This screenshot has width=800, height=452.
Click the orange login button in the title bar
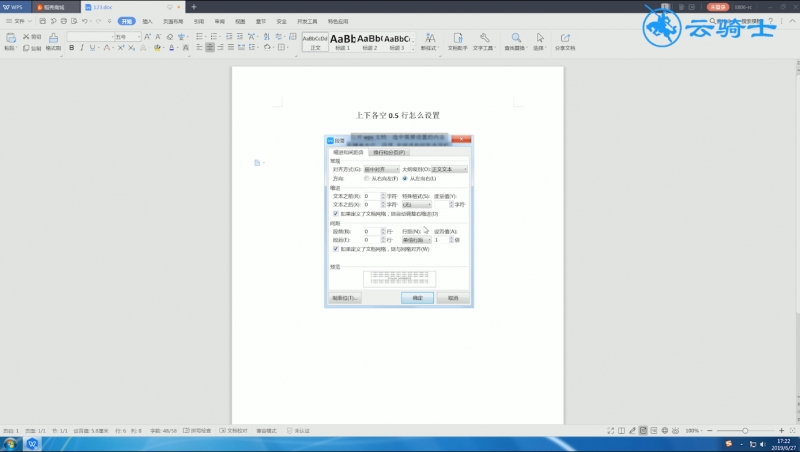[717, 7]
